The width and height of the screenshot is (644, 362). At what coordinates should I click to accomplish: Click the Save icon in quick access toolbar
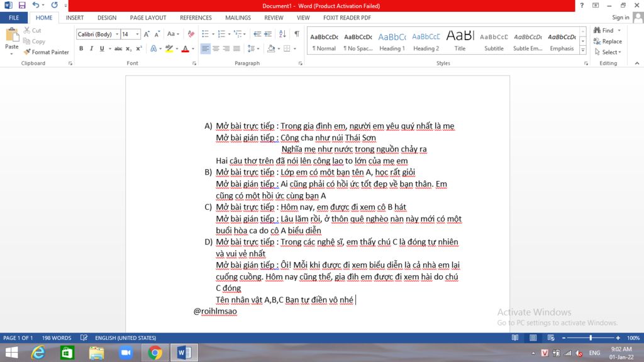click(22, 5)
